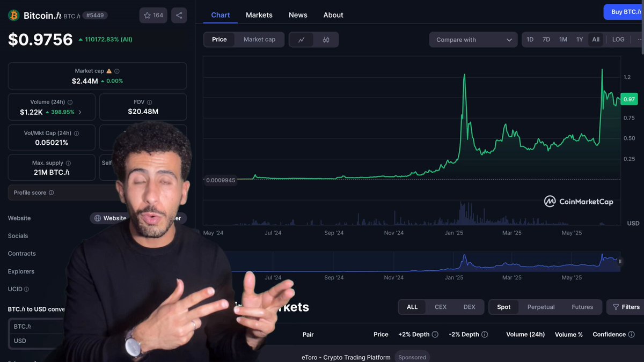644x362 pixels.
Task: Open Vol/Mkt Cap (24h) info icon
Action: [x=76, y=133]
